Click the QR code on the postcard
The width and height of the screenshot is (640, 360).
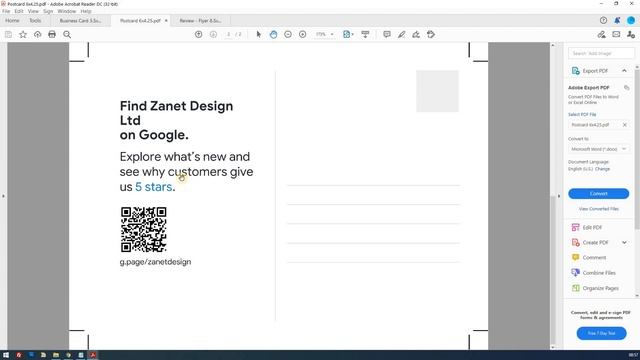(143, 230)
